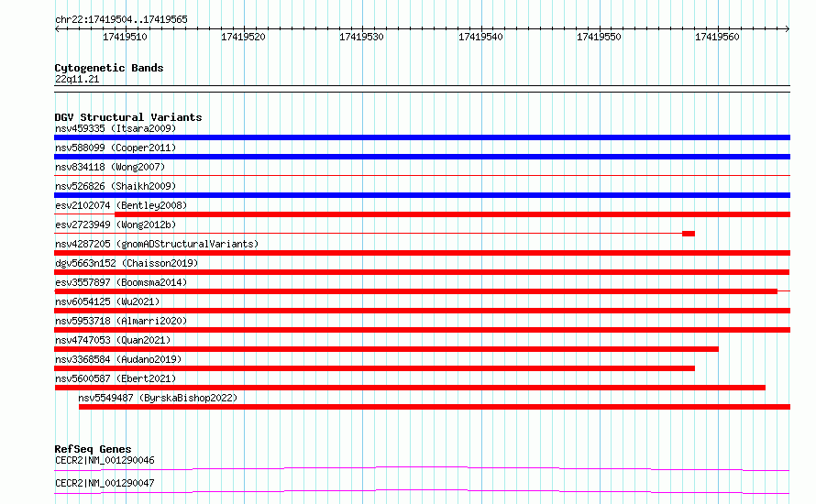Select the 22q11.21 band label

pyautogui.click(x=77, y=79)
